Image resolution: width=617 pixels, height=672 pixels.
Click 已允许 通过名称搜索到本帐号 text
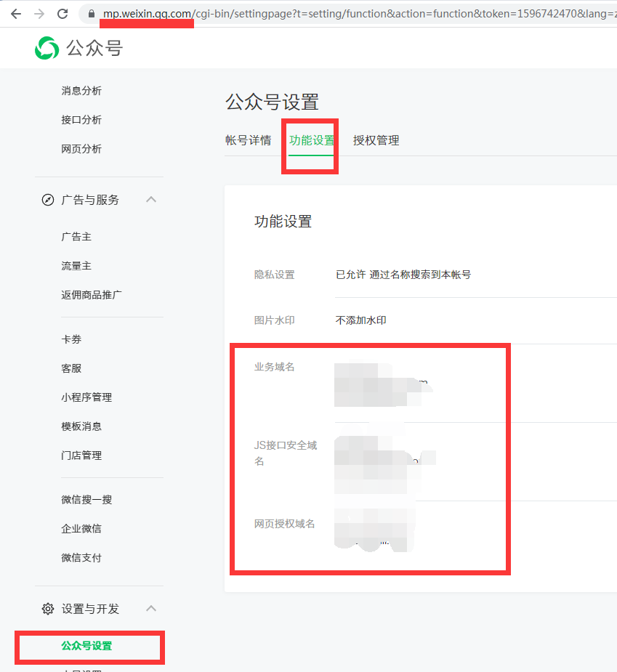click(x=403, y=275)
